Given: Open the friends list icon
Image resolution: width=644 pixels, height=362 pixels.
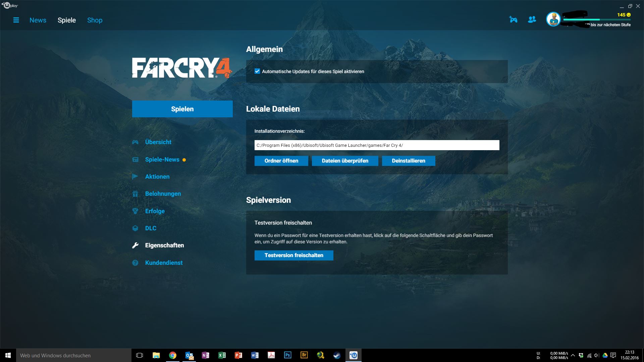Looking at the screenshot, I should [x=532, y=20].
